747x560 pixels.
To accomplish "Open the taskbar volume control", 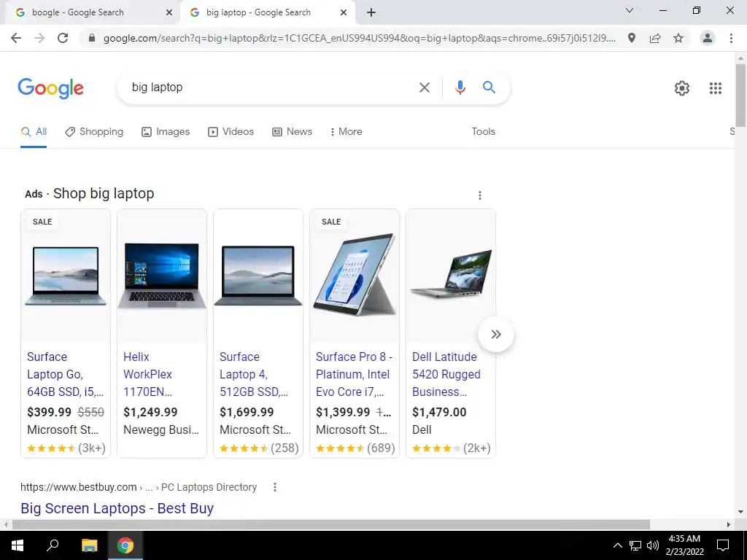I will 653,545.
